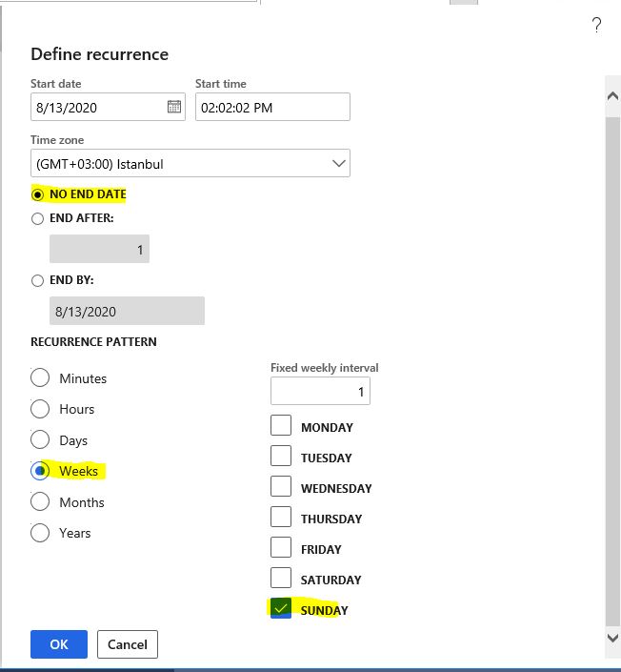
Task: Click the scrollbar down arrow
Action: coord(612,638)
